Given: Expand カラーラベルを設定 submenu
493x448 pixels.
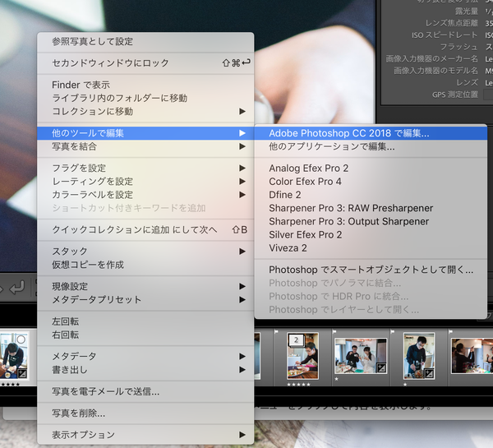Looking at the screenshot, I should (145, 195).
